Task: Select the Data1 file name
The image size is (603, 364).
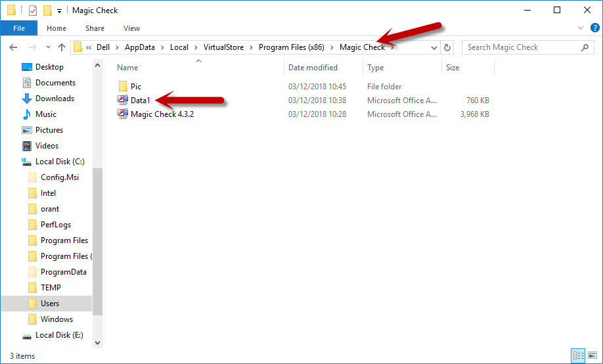Action: pos(141,101)
